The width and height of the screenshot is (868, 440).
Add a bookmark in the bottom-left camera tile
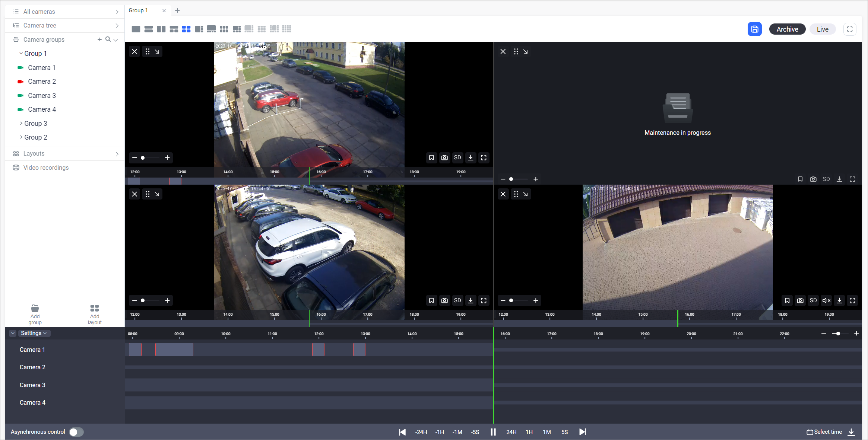pos(431,300)
